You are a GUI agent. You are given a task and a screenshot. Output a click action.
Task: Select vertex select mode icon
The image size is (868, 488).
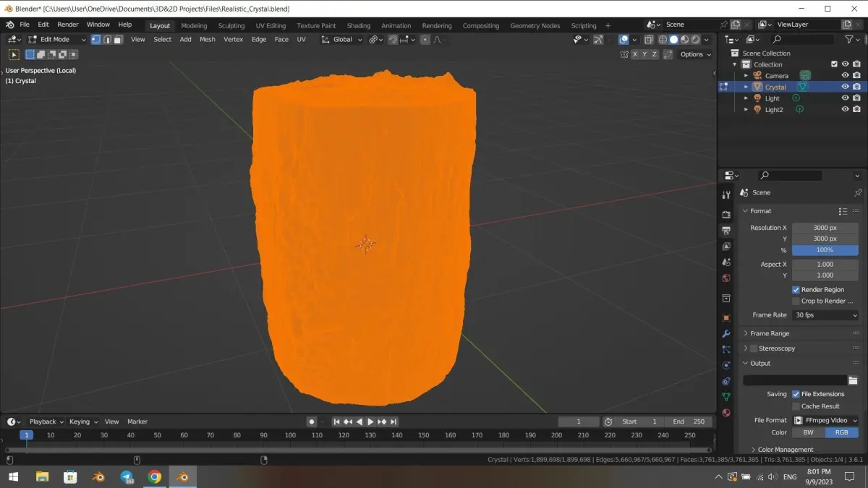(x=95, y=39)
